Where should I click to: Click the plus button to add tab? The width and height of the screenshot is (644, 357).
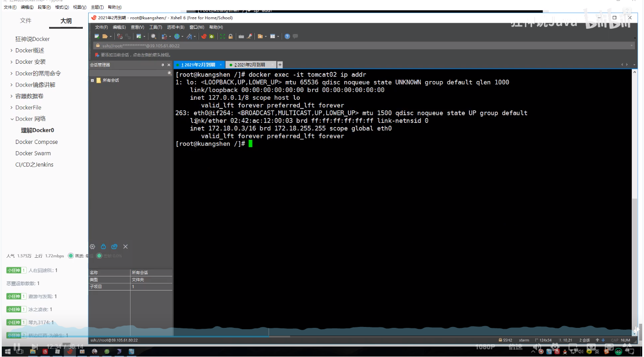(280, 65)
